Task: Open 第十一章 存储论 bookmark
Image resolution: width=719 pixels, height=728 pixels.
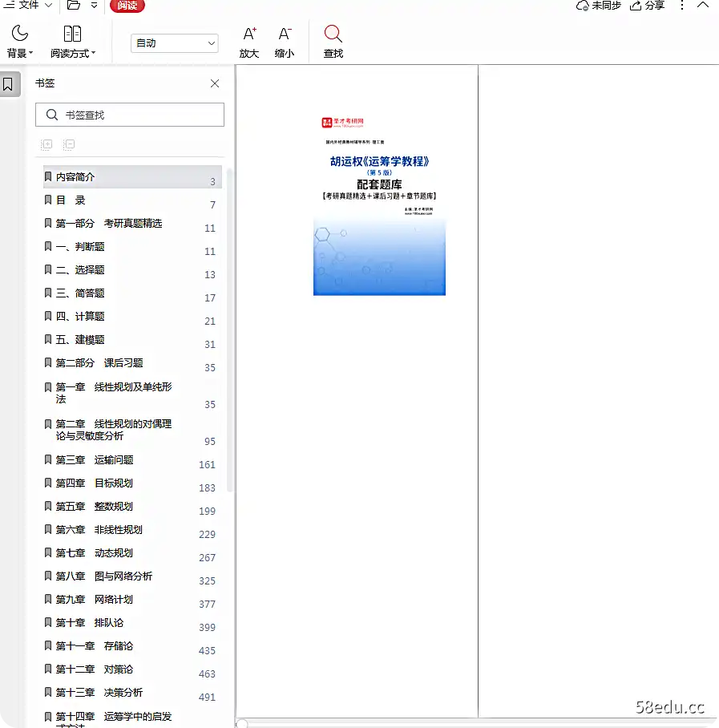Action: [x=132, y=646]
